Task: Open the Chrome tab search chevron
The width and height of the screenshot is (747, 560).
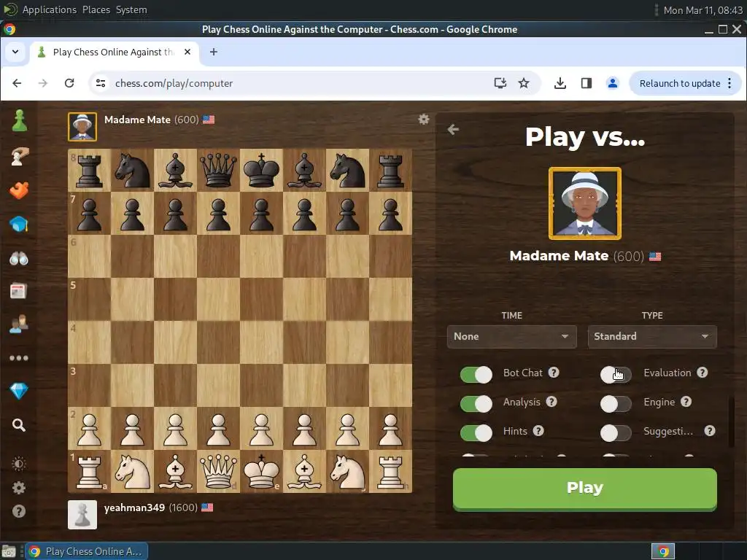Action: [15, 52]
